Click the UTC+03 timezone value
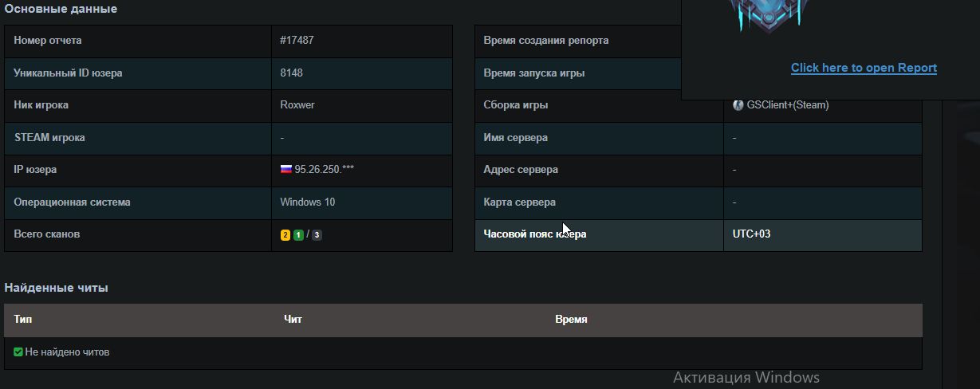The height and width of the screenshot is (389, 980). tap(751, 234)
